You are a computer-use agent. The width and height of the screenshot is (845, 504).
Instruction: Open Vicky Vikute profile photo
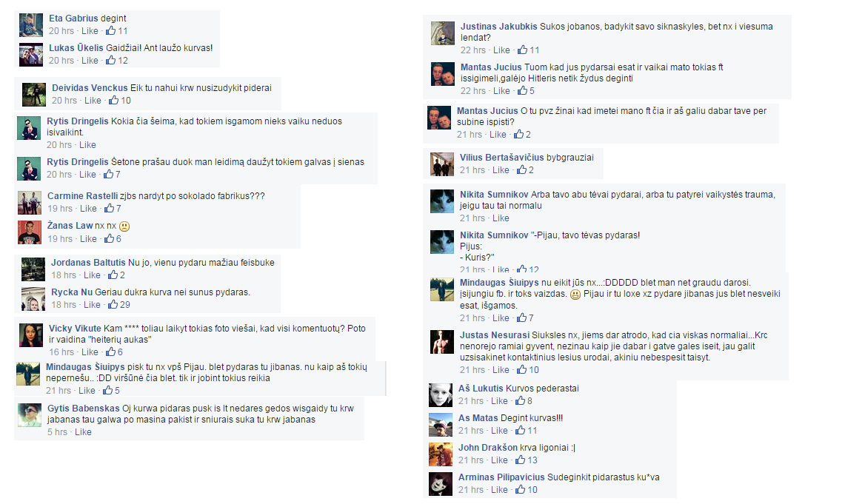pos(30,335)
